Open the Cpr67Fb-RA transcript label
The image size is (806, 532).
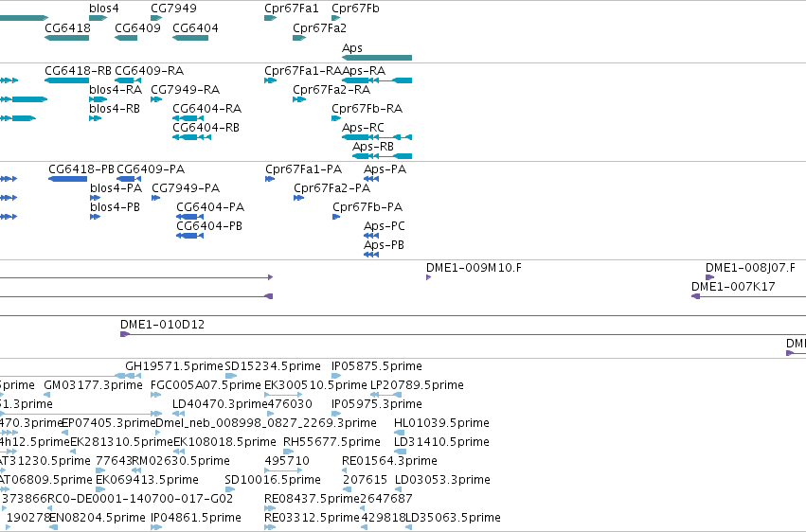367,108
